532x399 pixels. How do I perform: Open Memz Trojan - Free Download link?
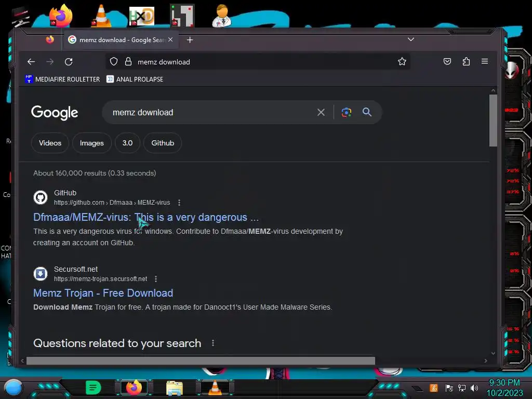(x=103, y=293)
